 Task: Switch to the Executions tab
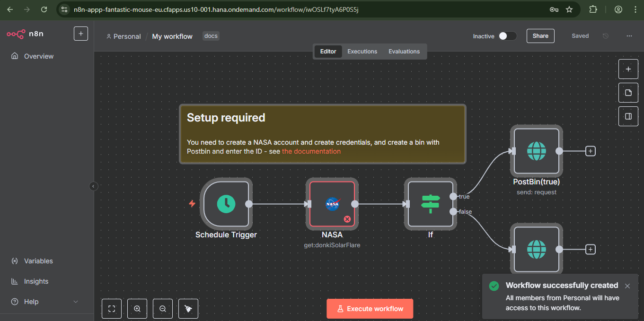[x=362, y=51]
